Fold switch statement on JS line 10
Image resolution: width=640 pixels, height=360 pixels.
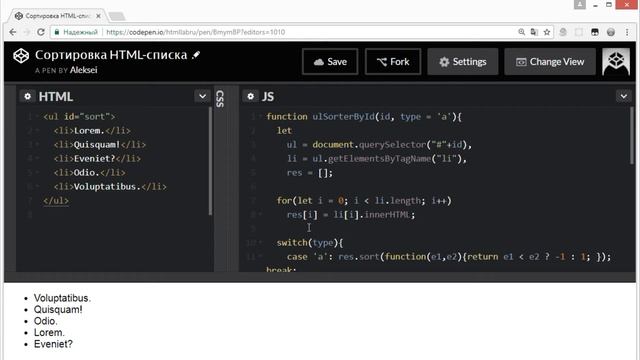click(260, 243)
